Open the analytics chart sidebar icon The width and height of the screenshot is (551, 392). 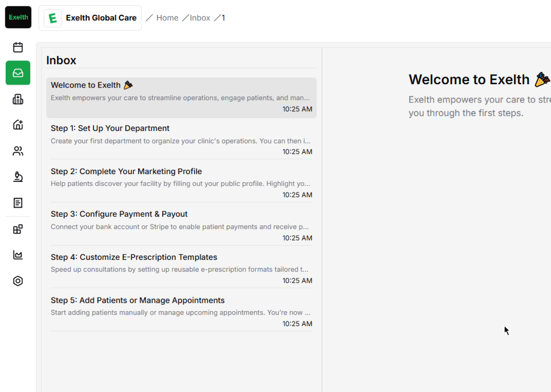18,255
